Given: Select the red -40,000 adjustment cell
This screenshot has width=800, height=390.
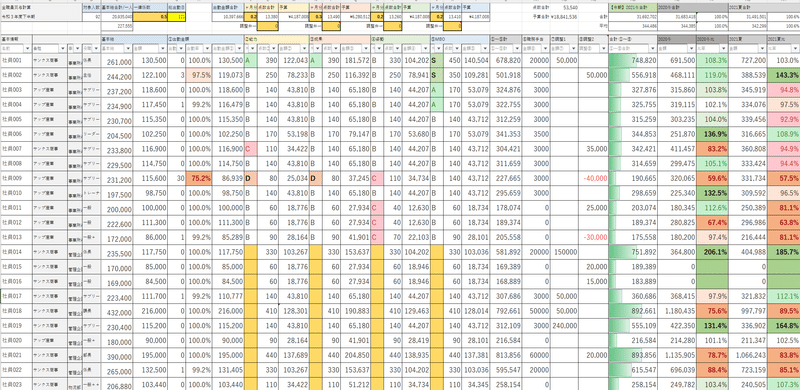Looking at the screenshot, I should point(593,179).
